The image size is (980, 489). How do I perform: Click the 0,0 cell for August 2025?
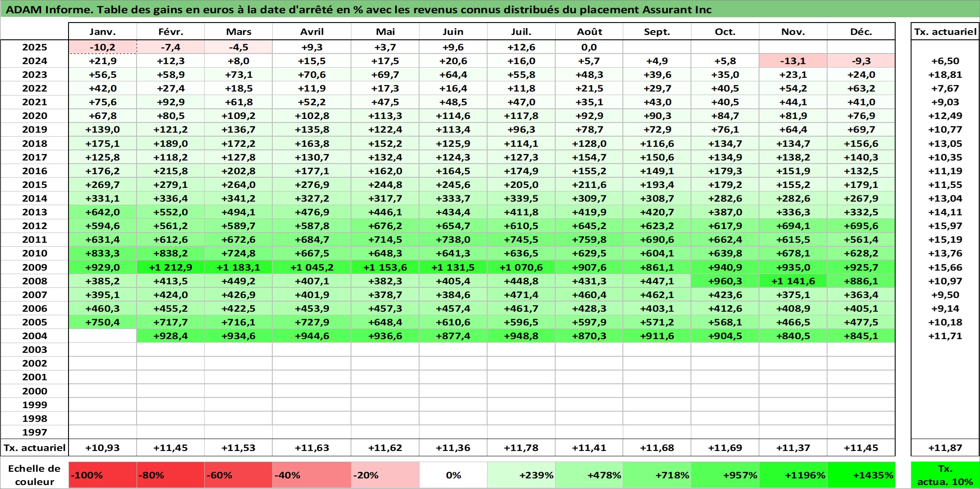[589, 47]
